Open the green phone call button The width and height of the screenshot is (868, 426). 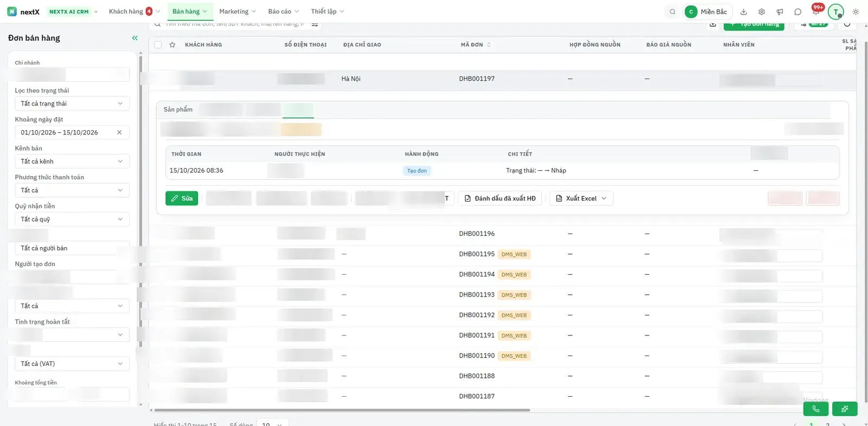click(x=816, y=409)
